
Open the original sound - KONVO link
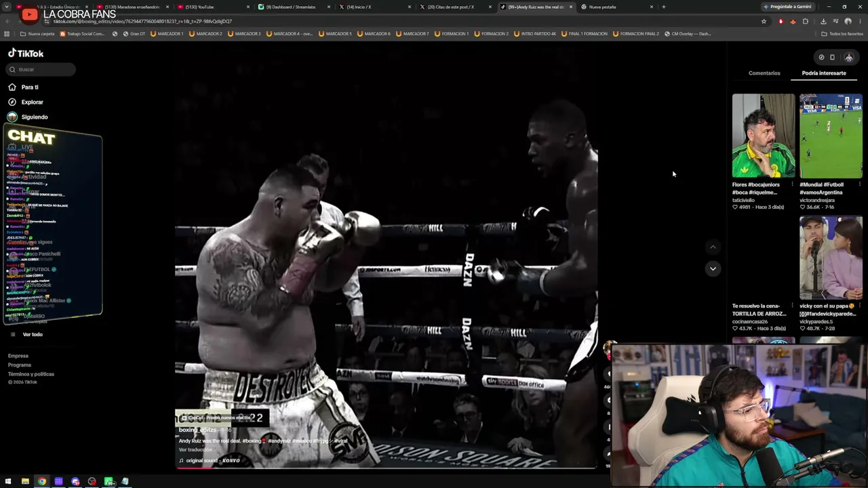pyautogui.click(x=213, y=461)
